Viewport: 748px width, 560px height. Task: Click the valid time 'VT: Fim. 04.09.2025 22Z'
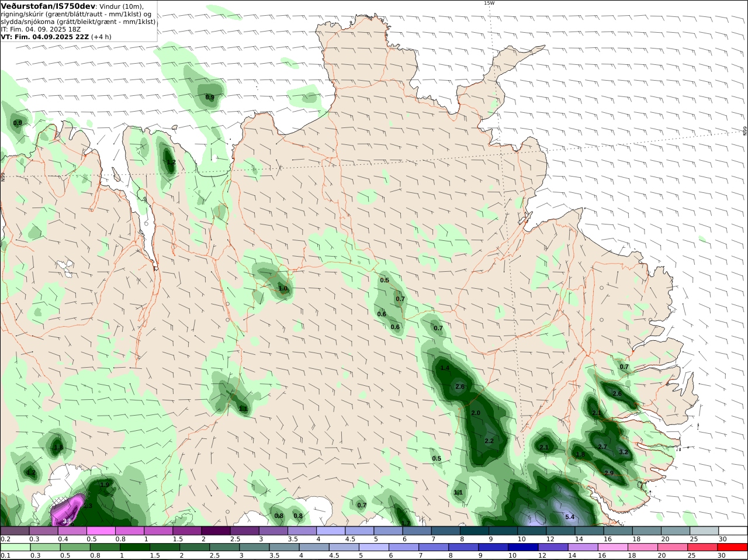click(x=44, y=37)
